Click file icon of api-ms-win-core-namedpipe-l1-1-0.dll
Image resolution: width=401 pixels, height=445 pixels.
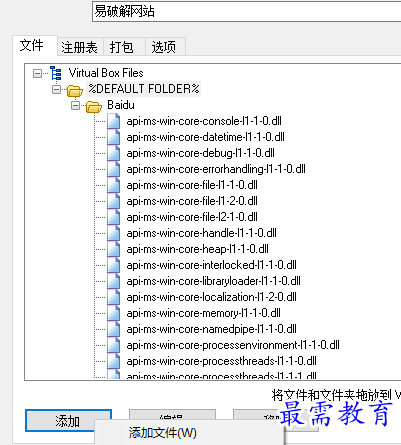tap(114, 329)
